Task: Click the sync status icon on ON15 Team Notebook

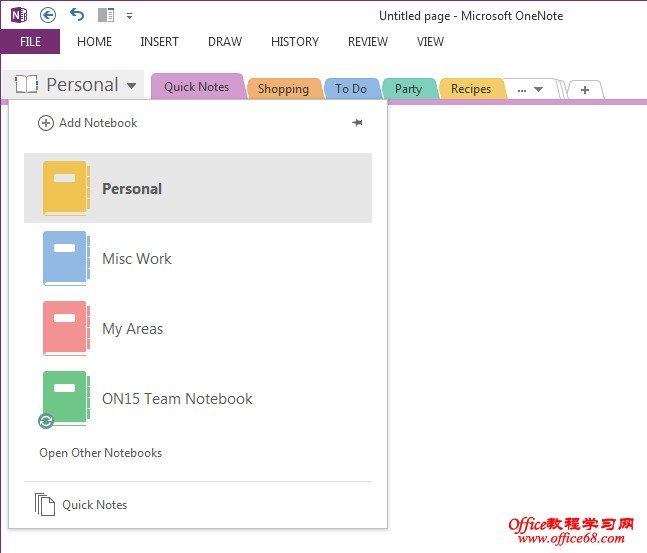Action: [46, 421]
